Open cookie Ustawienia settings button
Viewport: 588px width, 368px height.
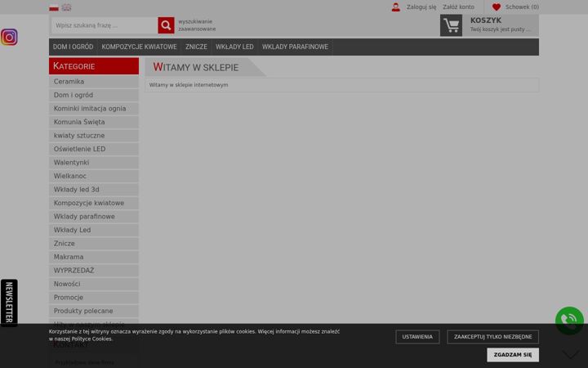click(417, 337)
